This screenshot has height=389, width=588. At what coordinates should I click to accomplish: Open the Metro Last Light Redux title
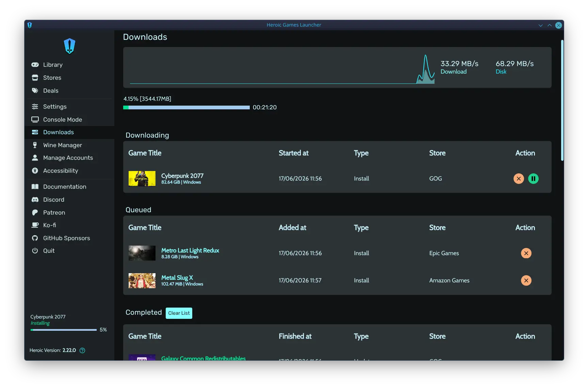click(190, 250)
